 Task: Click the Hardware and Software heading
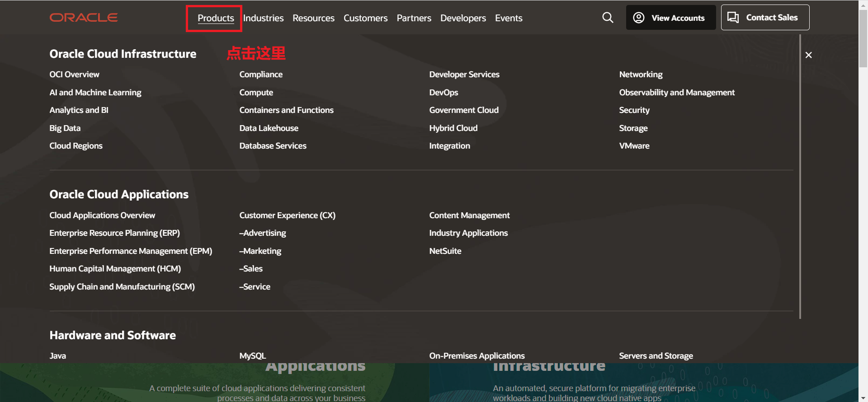(113, 336)
